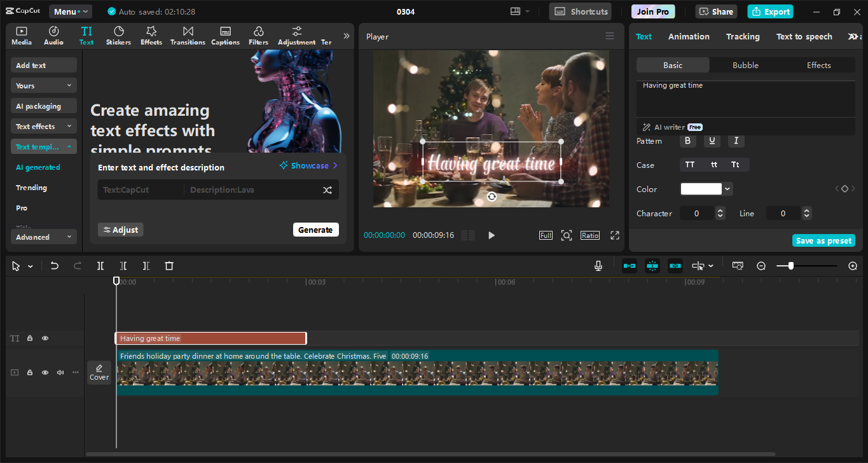Toggle Bold pattern for text

point(687,141)
